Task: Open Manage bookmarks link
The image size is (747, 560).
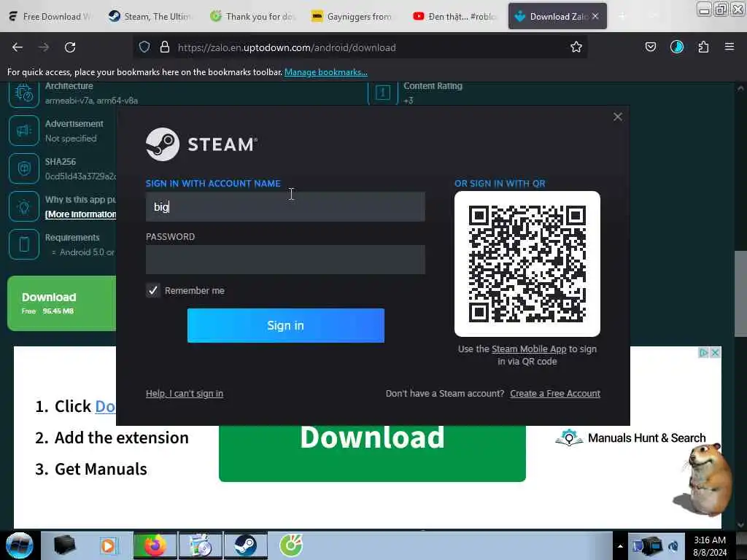Action: click(326, 72)
